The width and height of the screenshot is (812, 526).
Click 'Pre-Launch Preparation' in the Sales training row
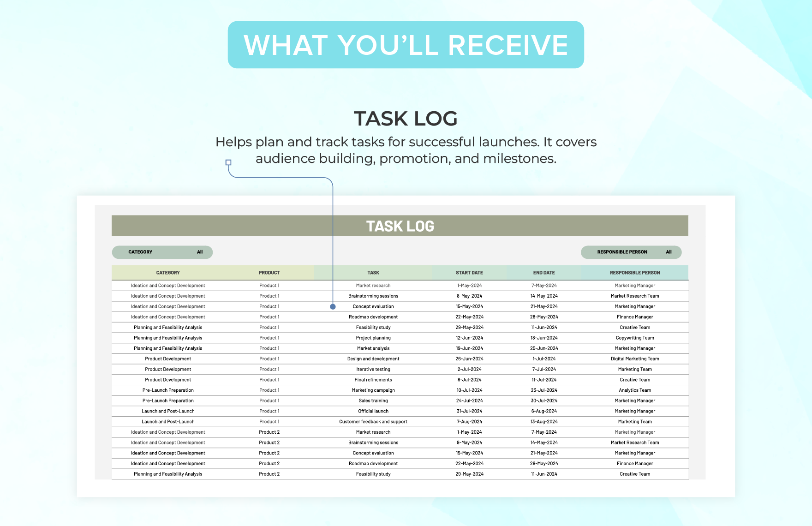click(168, 400)
